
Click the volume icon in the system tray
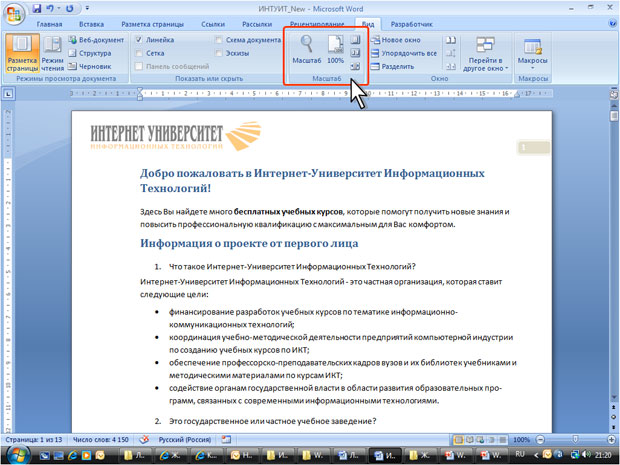(x=586, y=455)
